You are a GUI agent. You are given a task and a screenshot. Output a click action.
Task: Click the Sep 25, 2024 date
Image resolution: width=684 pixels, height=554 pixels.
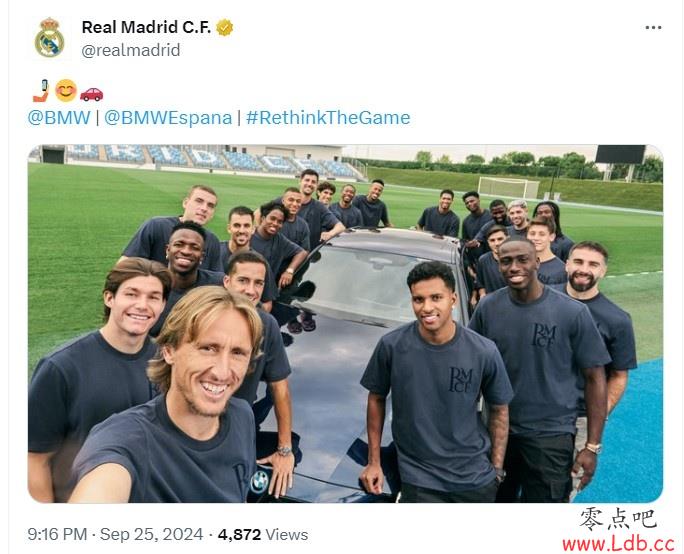pos(151,534)
